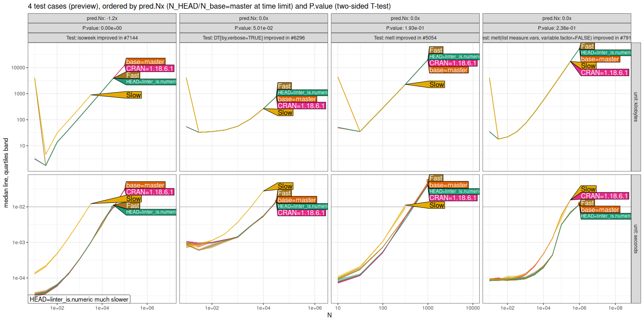Click x-axis tick '1e+04' under DT[by,verbose=TRUE] panel
644x322 pixels.
coord(263,308)
